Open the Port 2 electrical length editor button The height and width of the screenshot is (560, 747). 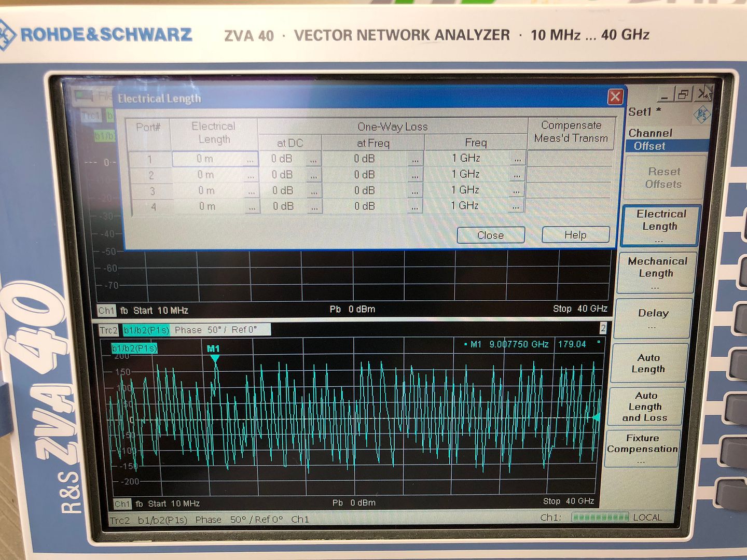pos(251,176)
